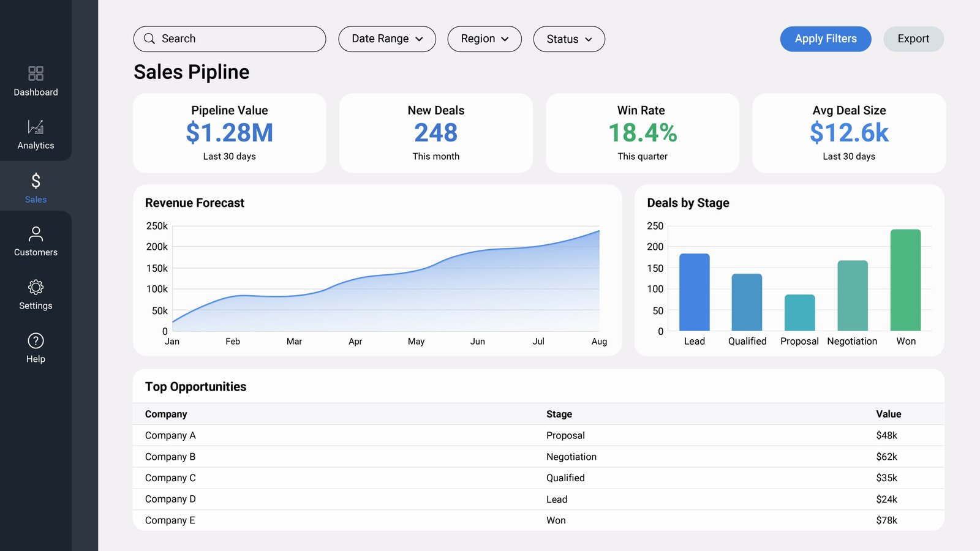
Task: Click the Lead bar in Deals chart
Action: click(695, 292)
